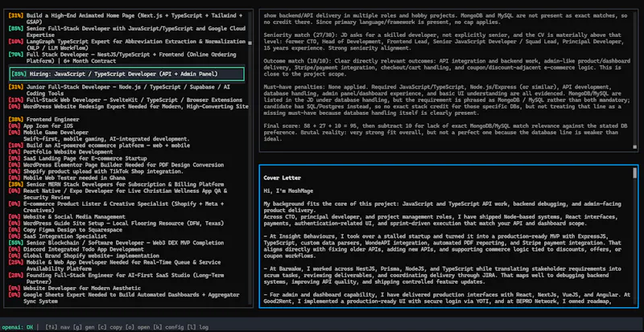Select WordPress Website Redesign Expert row
644x332 pixels.
click(x=128, y=107)
